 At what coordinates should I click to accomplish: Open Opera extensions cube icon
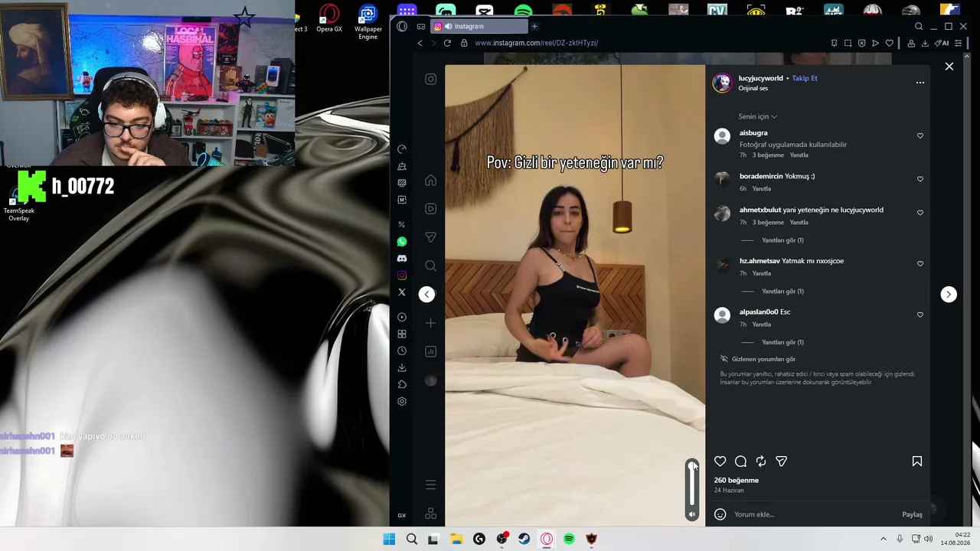click(x=402, y=384)
